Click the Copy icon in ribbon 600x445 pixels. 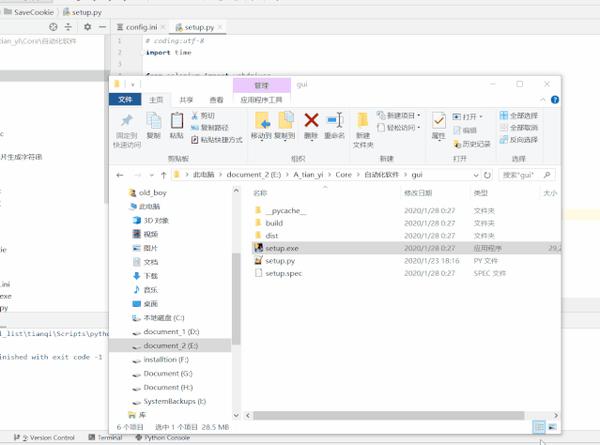(153, 121)
